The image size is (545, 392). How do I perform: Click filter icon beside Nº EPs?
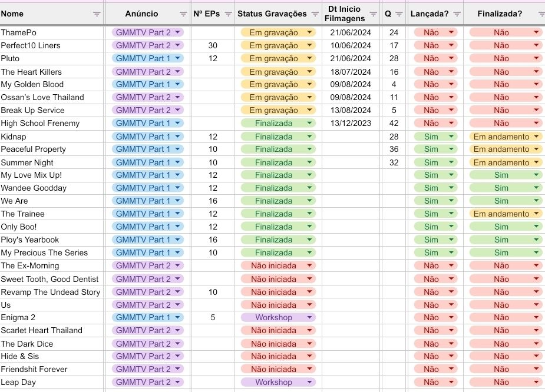point(229,14)
